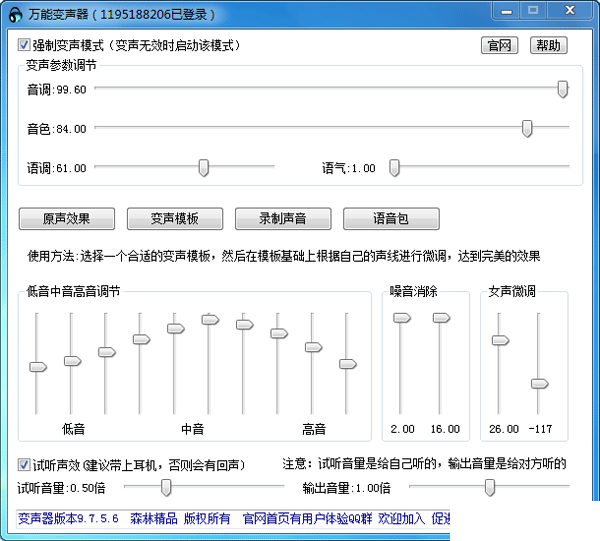The height and width of the screenshot is (541, 600).
Task: Click 官网首页有用户体验QQ群 scrolling text
Action: pos(307,519)
